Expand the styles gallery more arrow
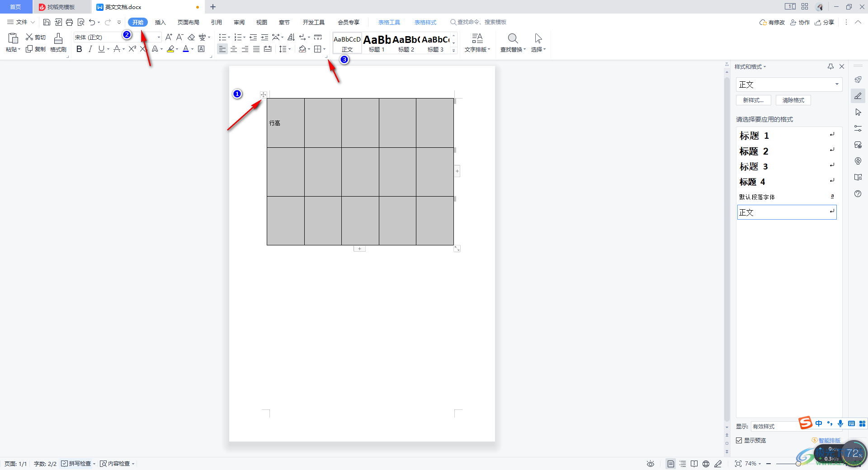Viewport: 868px width, 470px height. click(x=454, y=50)
